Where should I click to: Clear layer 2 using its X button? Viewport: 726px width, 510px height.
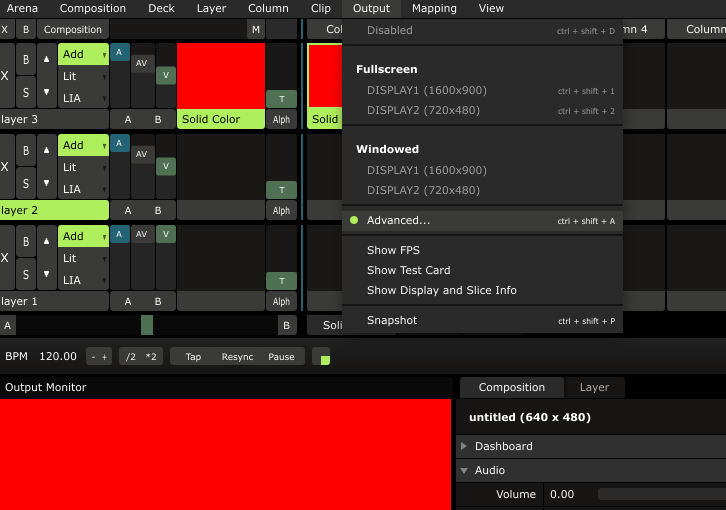pyautogui.click(x=5, y=166)
